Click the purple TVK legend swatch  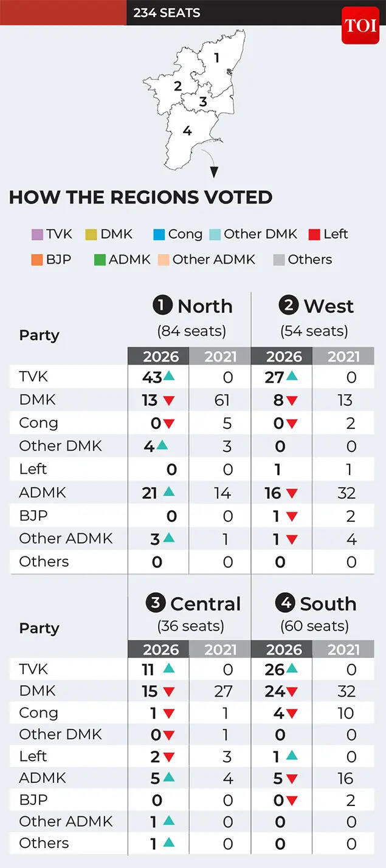37,234
